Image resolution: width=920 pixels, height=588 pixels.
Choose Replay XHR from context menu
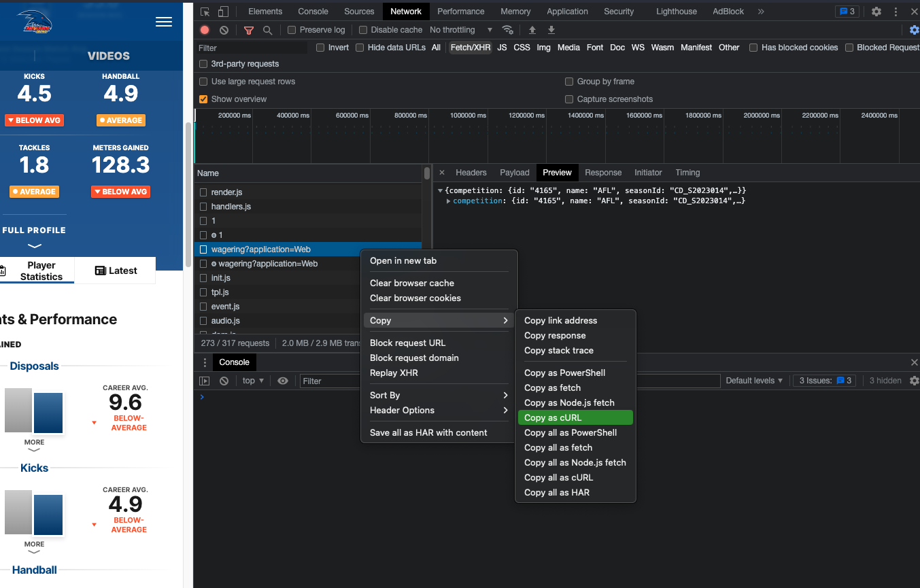click(x=439, y=373)
